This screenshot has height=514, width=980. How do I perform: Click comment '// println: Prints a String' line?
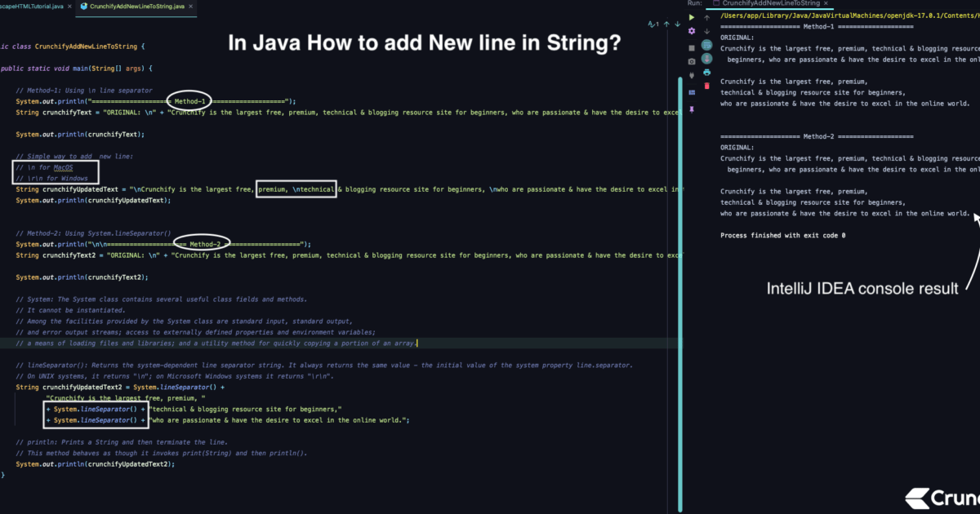pyautogui.click(x=122, y=441)
